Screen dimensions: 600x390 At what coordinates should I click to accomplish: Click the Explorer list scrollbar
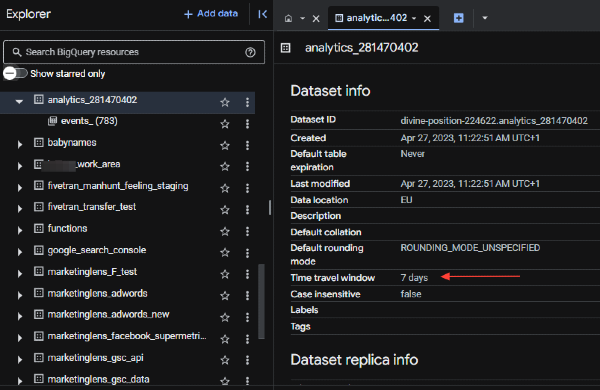262,301
